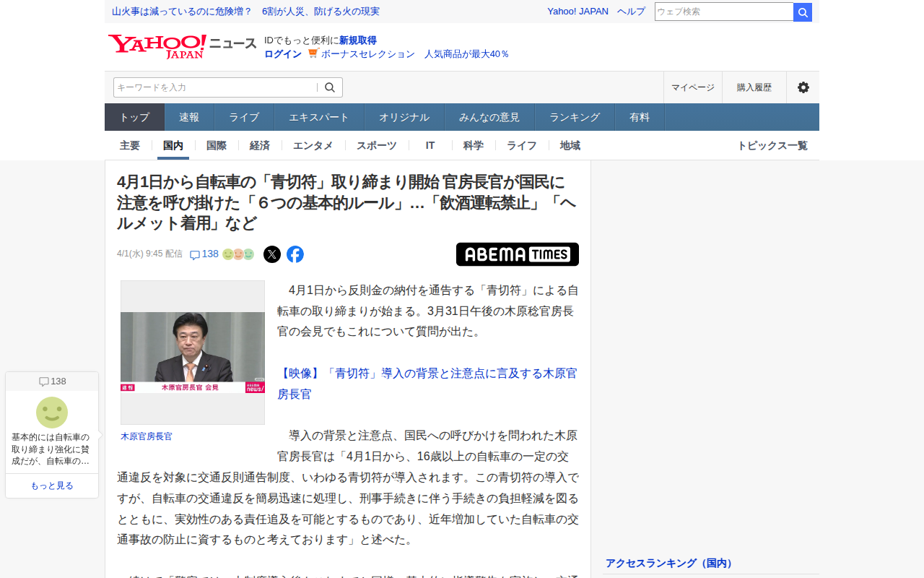The image size is (924, 578).
Task: Open the ヘルプ link
Action: click(x=632, y=12)
